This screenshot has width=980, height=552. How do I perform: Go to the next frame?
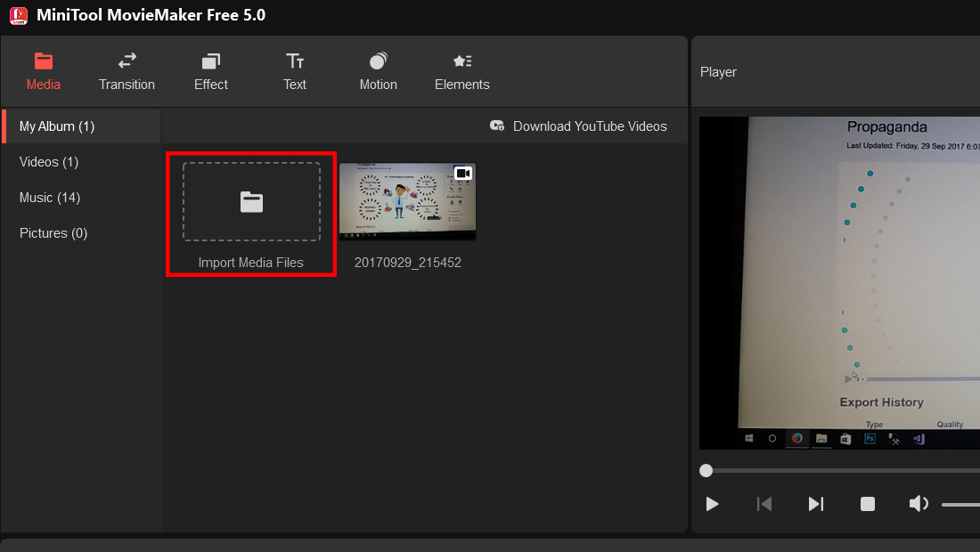[815, 504]
